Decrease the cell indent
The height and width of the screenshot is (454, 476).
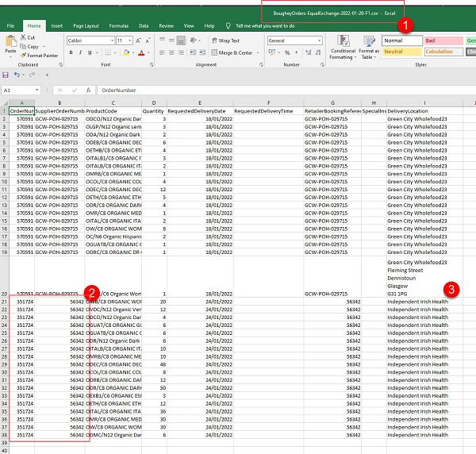point(193,52)
